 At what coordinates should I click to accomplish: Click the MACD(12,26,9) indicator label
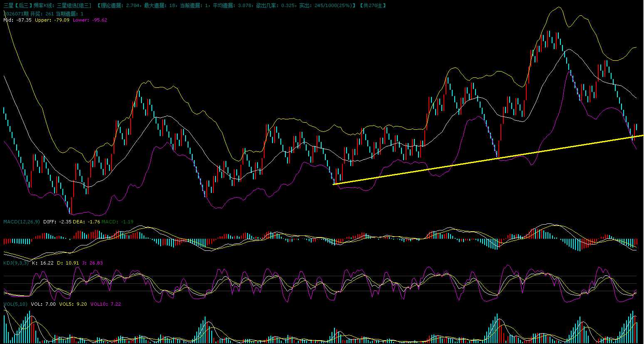[x=22, y=222]
